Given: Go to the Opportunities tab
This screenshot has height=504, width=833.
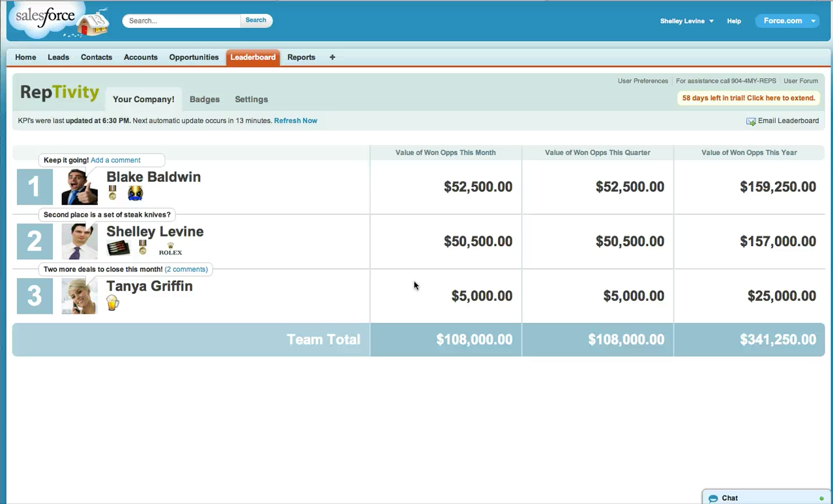Looking at the screenshot, I should pos(194,57).
